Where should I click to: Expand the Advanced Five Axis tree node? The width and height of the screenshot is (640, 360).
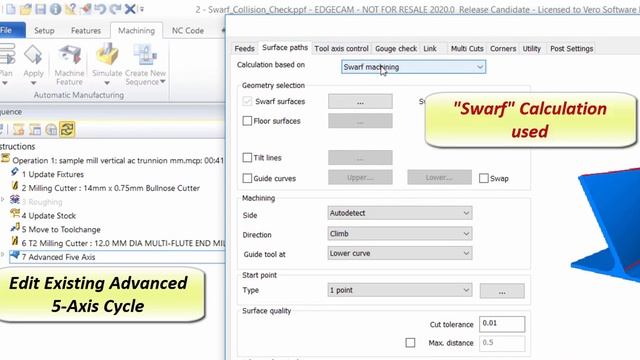[3, 255]
